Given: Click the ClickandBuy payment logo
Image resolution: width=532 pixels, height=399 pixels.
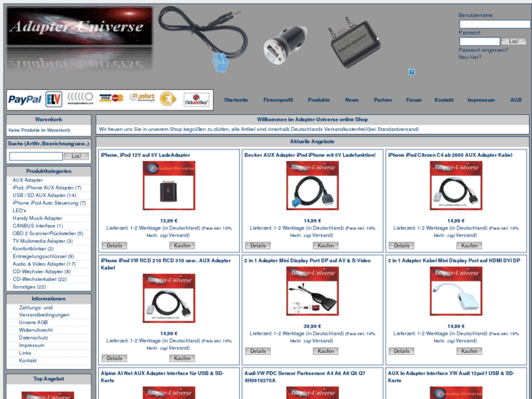Looking at the screenshot, I should [196, 100].
